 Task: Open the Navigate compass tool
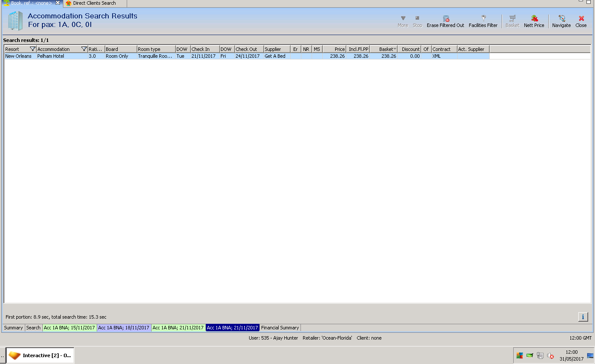[x=561, y=19]
